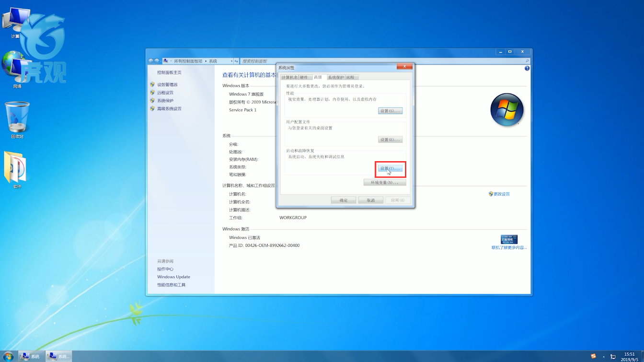Open 设备管理器 in the sidebar
644x362 pixels.
(167, 84)
